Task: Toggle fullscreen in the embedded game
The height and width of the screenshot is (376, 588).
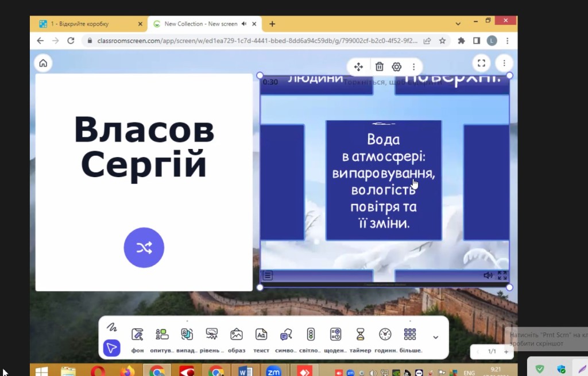Action: pyautogui.click(x=502, y=275)
